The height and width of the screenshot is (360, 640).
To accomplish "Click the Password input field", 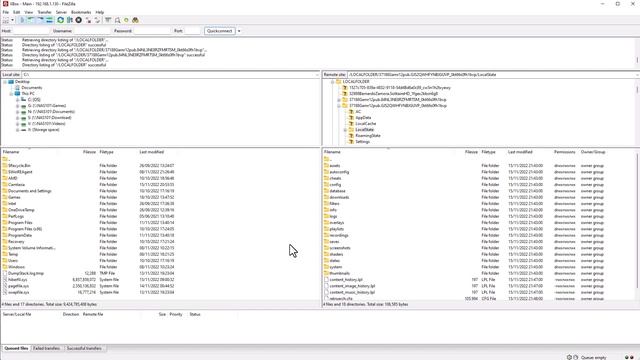I will click(152, 31).
